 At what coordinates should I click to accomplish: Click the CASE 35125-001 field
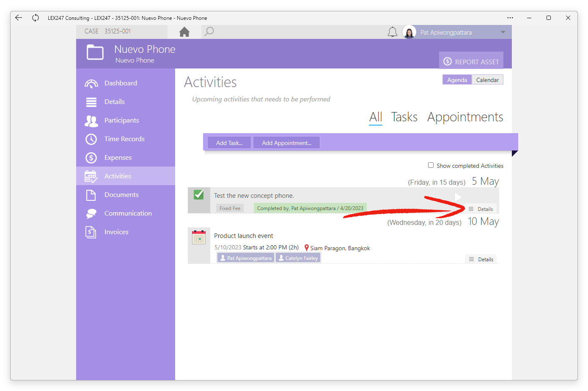coord(122,31)
